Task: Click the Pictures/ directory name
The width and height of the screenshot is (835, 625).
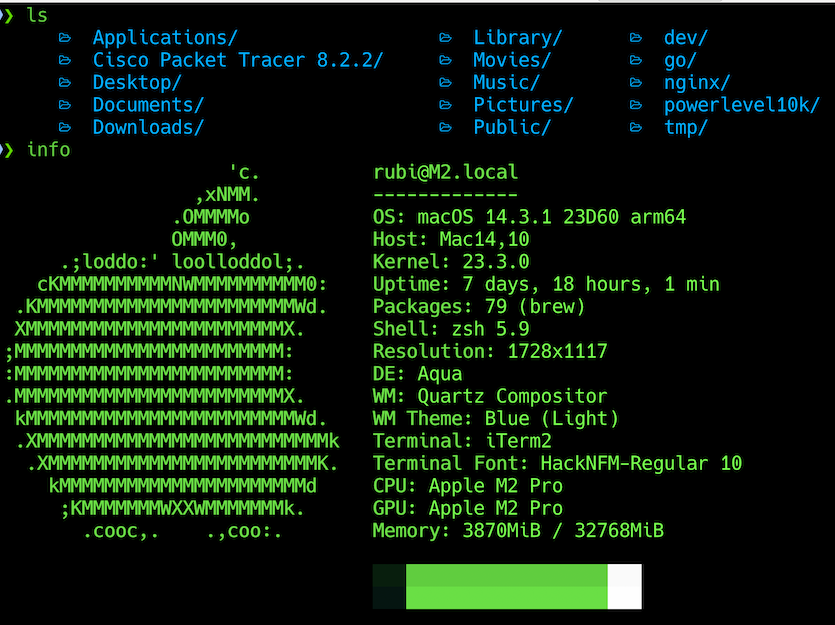Action: 523,105
